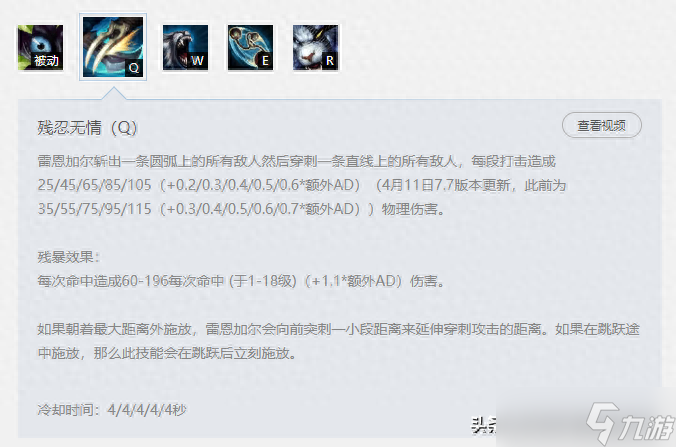Click the tooltip pointer below Q icon

pyautogui.click(x=114, y=93)
